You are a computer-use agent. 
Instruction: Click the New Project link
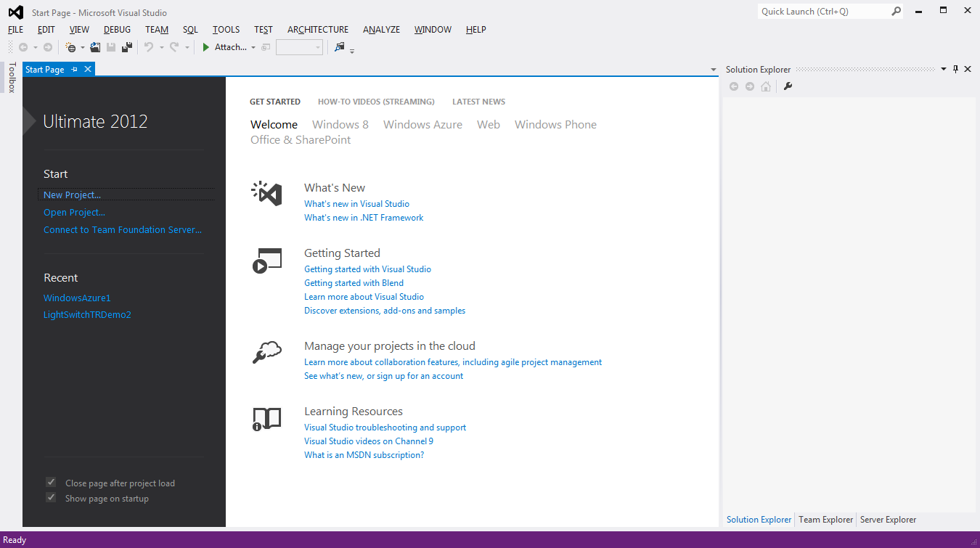point(71,195)
